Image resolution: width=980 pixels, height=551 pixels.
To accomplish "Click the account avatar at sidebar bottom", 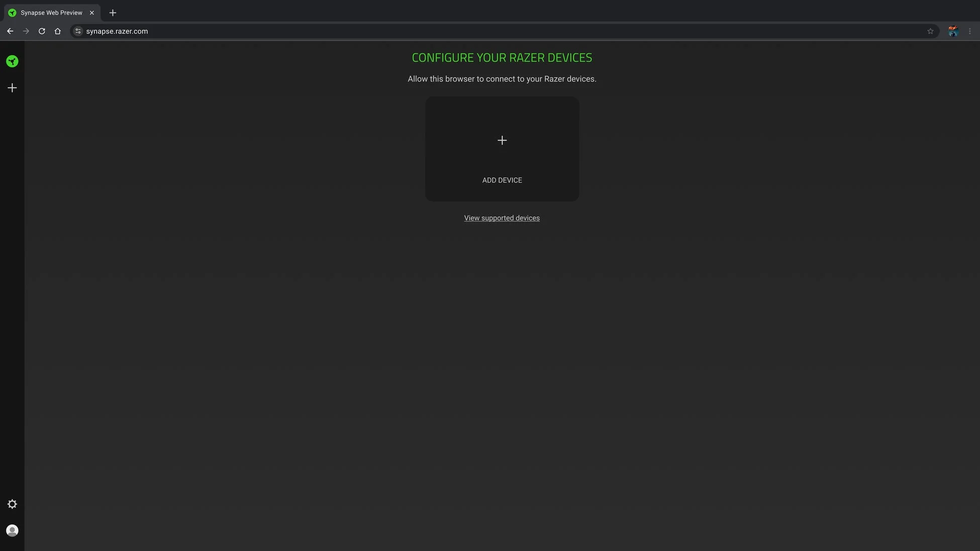I will pos(12,530).
